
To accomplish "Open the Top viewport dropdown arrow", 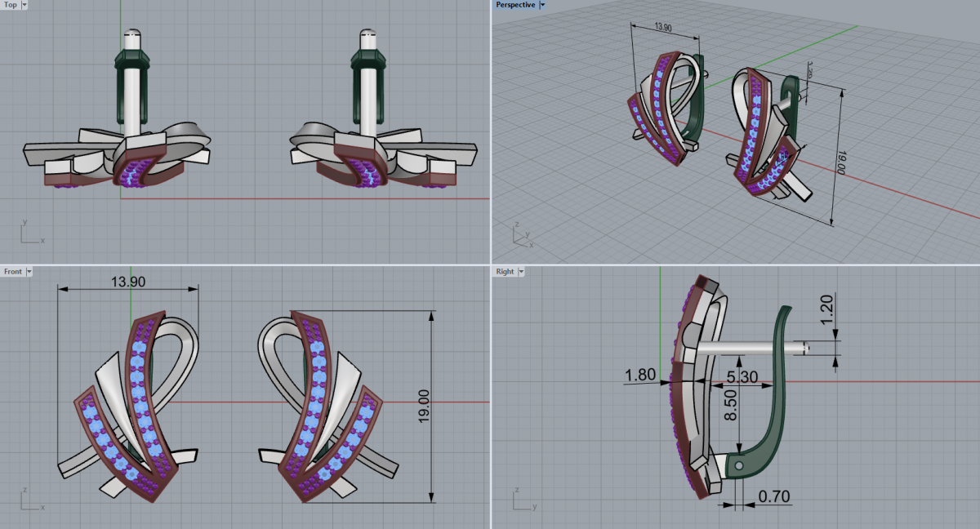I will pyautogui.click(x=24, y=5).
